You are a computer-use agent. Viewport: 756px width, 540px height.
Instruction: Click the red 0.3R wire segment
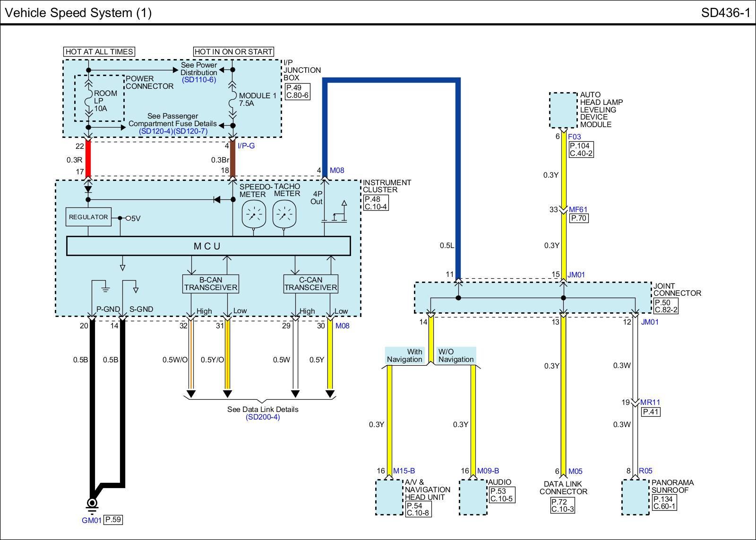(88, 158)
